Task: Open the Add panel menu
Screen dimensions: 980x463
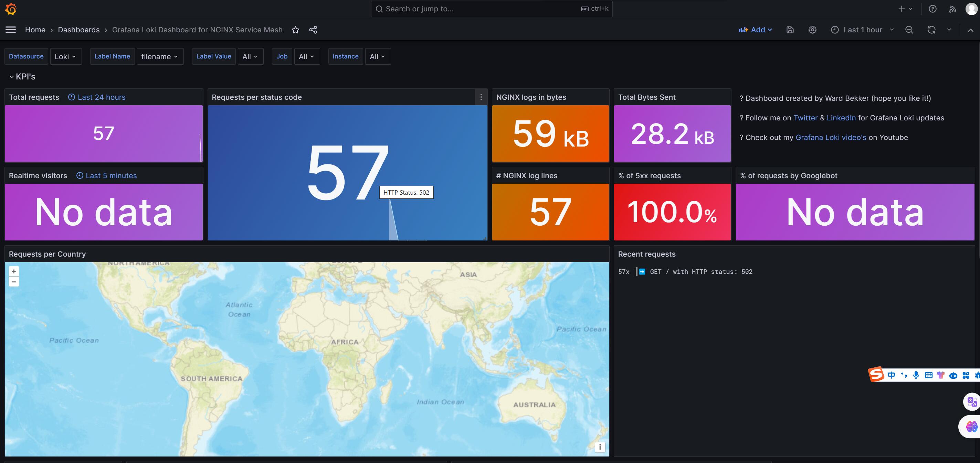Action: pyautogui.click(x=755, y=30)
